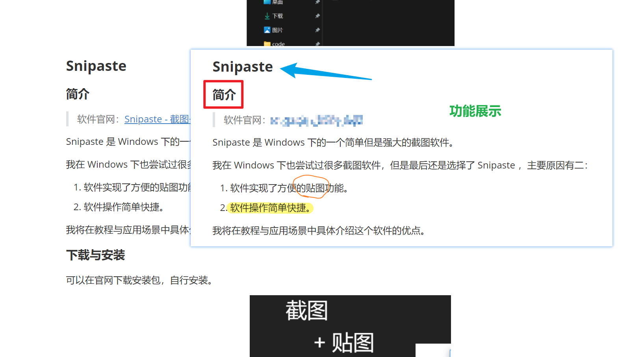Click the blue pictures icon beside 图片
Screen dimensions: 644x357
tap(267, 30)
